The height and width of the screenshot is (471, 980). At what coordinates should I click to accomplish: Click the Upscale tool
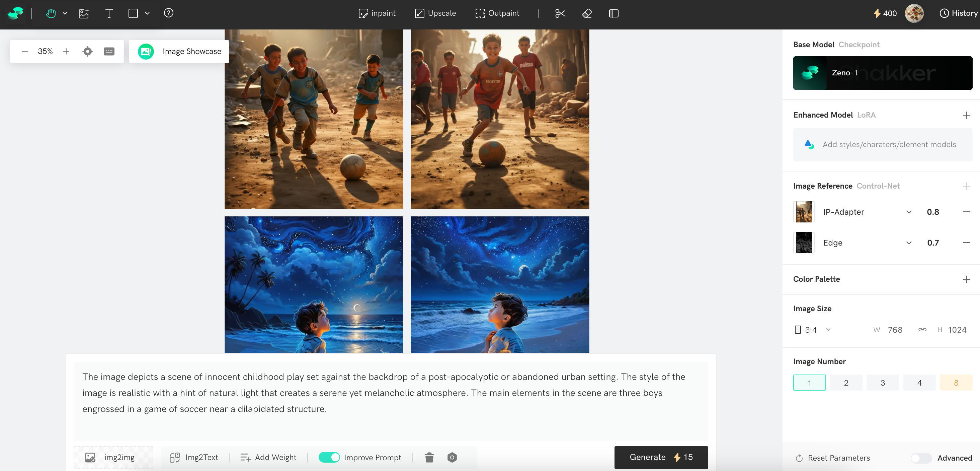click(435, 13)
